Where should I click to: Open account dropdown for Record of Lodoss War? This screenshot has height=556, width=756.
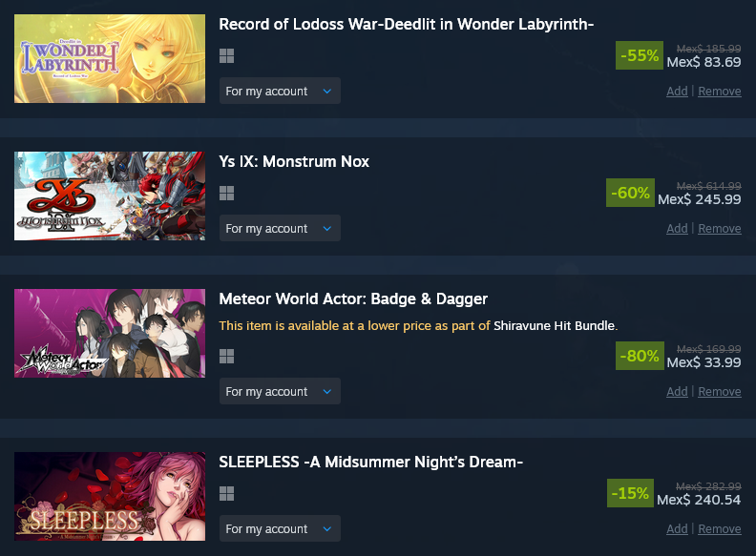click(280, 91)
